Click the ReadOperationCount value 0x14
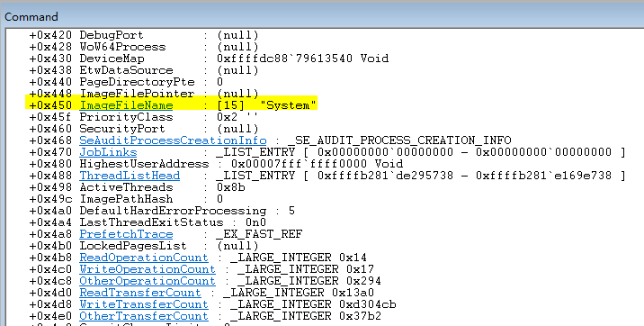The image size is (644, 326). pyautogui.click(x=353, y=258)
